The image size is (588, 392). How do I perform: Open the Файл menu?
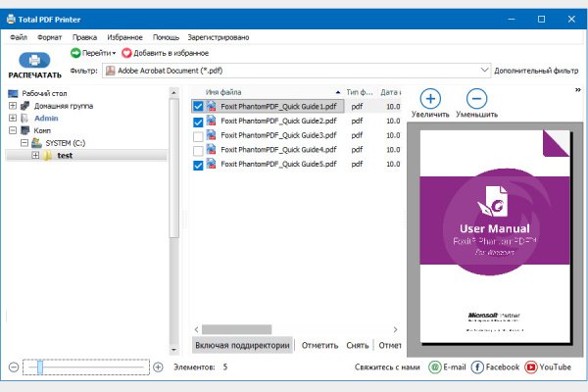click(19, 37)
